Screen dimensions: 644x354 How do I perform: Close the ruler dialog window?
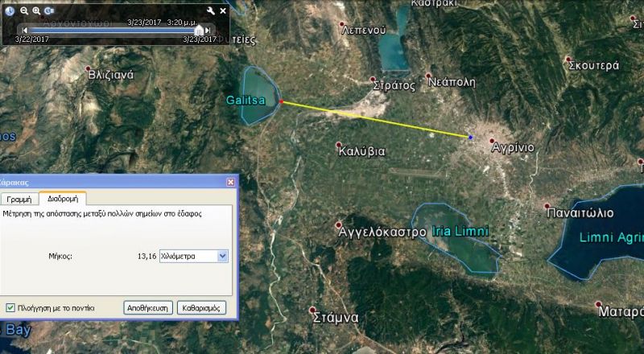tap(229, 182)
